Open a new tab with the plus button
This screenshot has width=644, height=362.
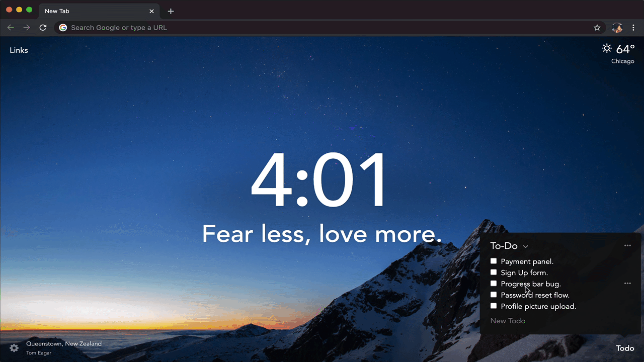click(171, 11)
